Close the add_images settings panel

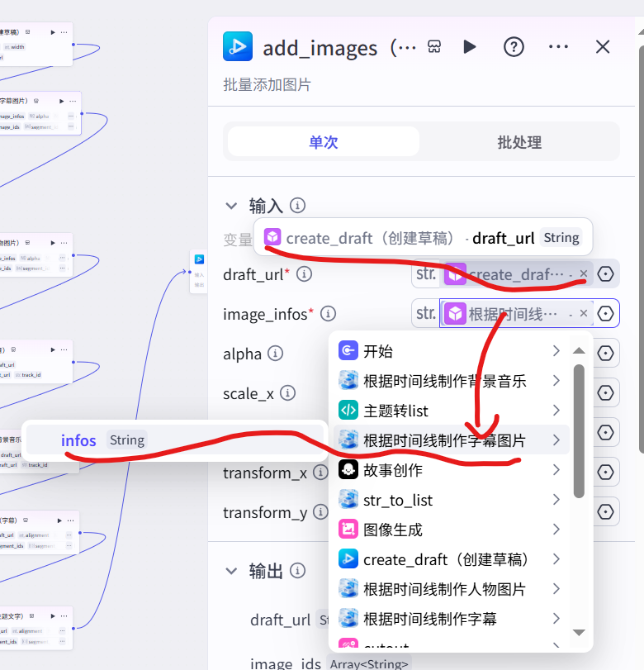pyautogui.click(x=603, y=46)
